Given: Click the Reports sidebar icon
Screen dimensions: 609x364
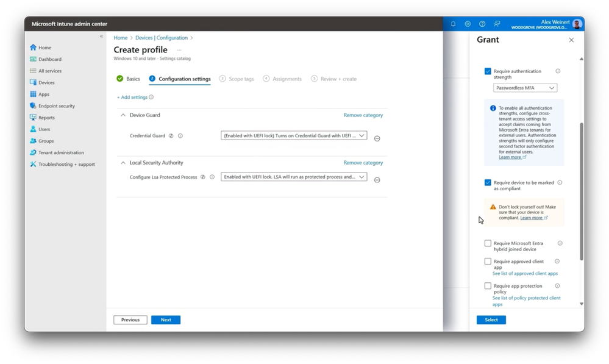Looking at the screenshot, I should click(33, 117).
